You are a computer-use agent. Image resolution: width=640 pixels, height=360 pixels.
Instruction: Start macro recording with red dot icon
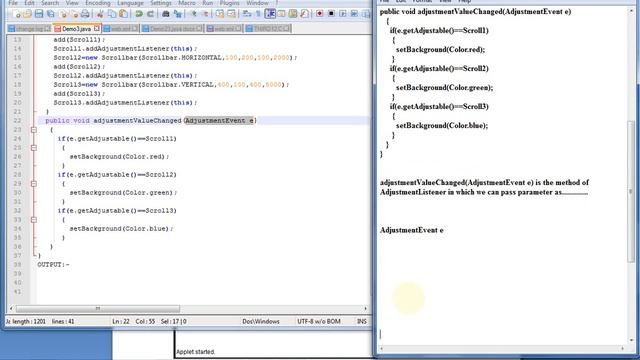tap(319, 14)
